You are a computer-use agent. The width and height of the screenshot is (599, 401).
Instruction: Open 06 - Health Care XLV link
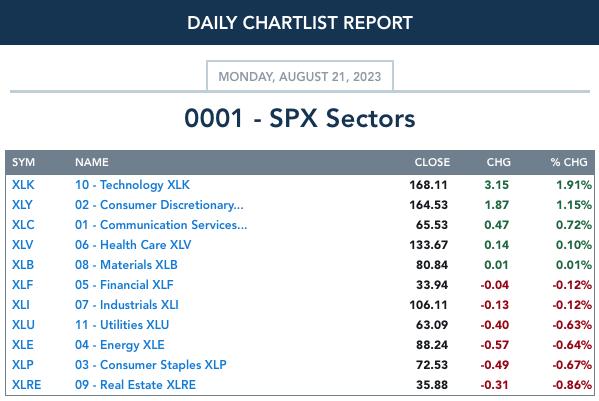(x=133, y=245)
